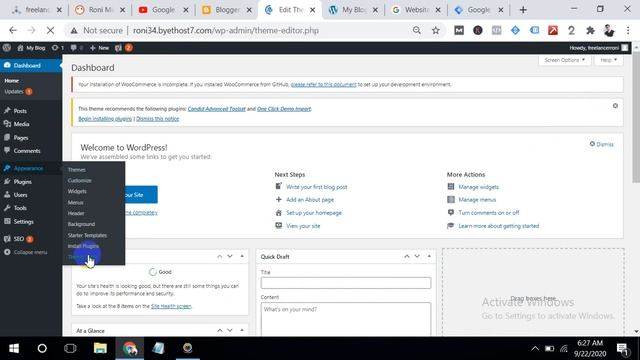Click Learn more about getting started
Viewport: 640px width, 360px height.
[x=498, y=226]
